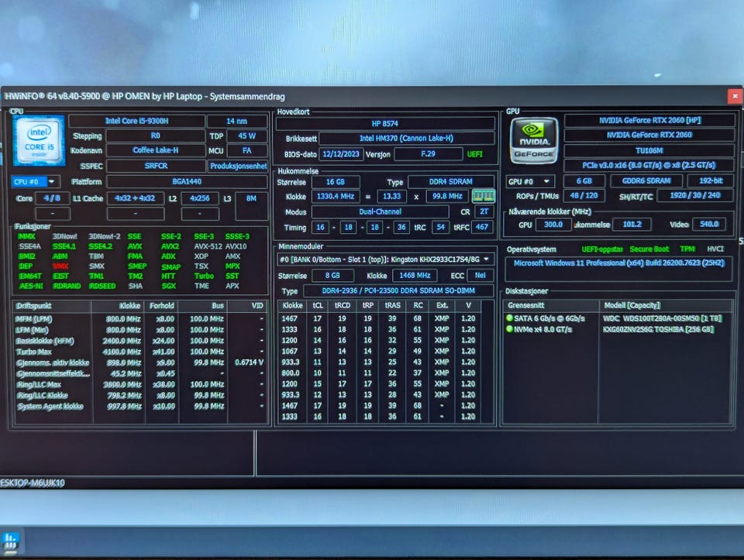Click the BIOS version F.29 field
The image size is (744, 560).
point(428,154)
